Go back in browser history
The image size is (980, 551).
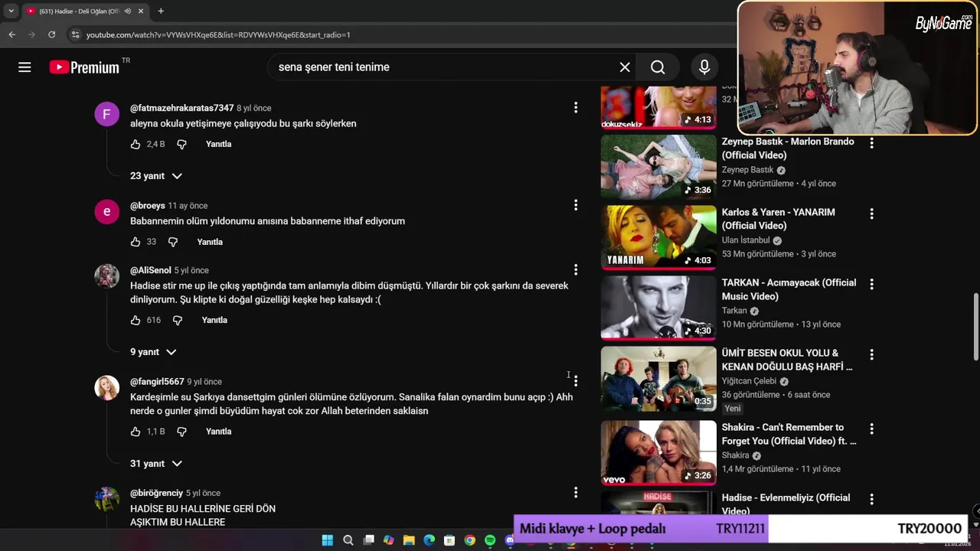11,34
